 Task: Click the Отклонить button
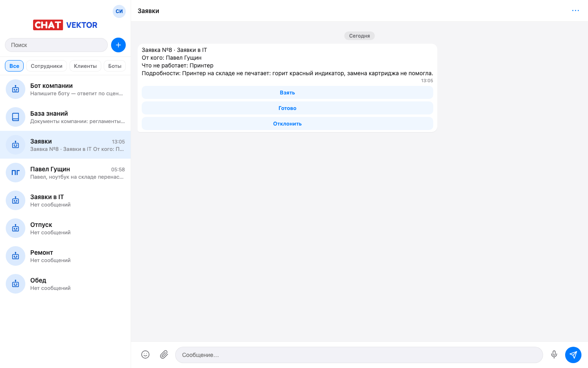tap(287, 123)
